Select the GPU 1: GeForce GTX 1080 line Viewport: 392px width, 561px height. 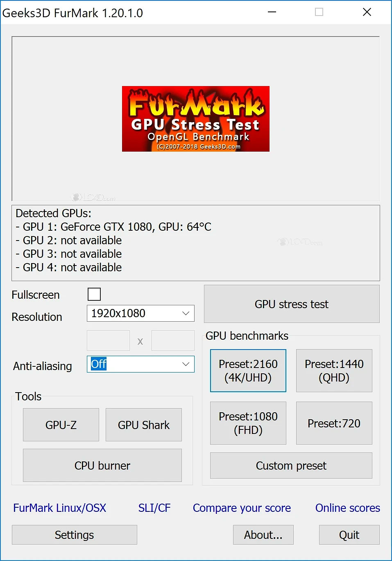(x=113, y=227)
